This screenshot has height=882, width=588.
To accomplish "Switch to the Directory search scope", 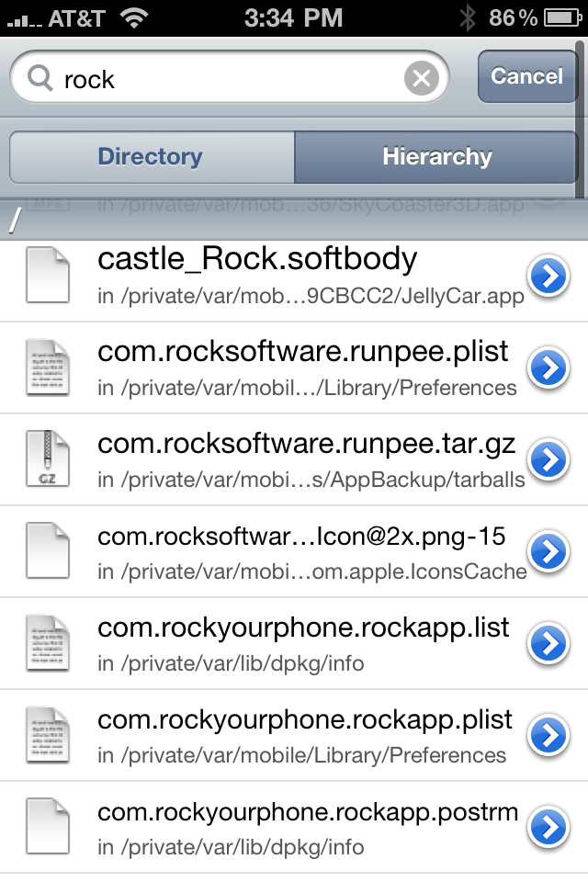I will coord(152,157).
